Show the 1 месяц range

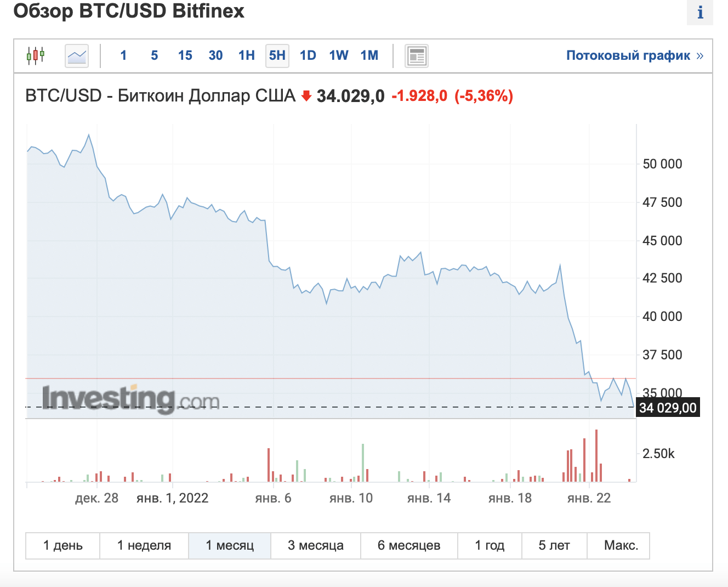point(230,545)
